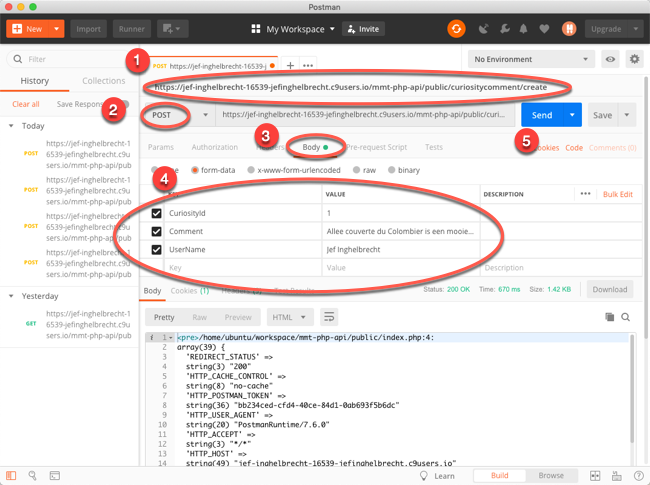Open manage environments gear icon
Image resolution: width=650 pixels, height=485 pixels.
[x=634, y=59]
